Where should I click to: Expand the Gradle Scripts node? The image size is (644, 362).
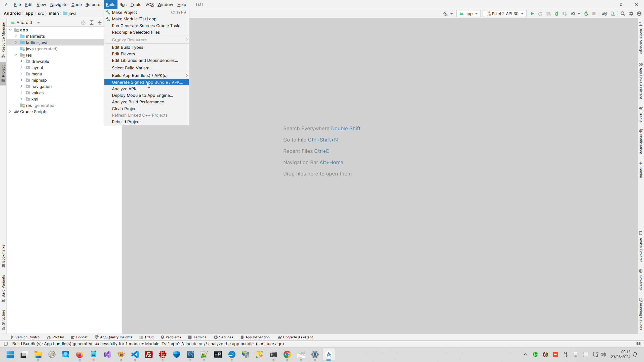[x=10, y=112]
